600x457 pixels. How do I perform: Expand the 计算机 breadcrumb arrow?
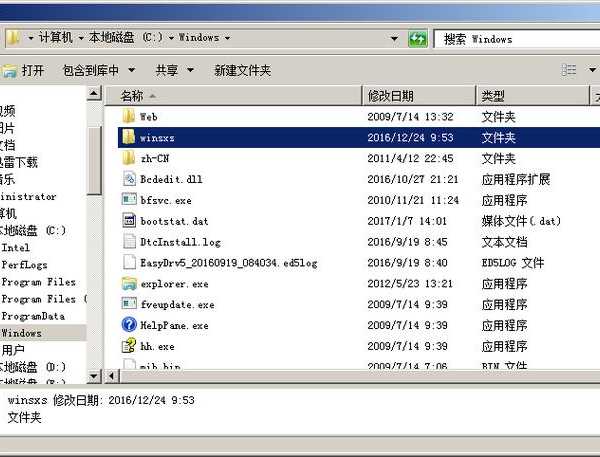point(81,38)
